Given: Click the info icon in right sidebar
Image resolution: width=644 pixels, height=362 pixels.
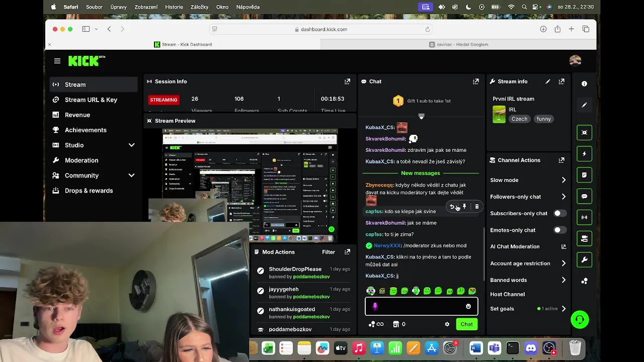Looking at the screenshot, I should click(584, 84).
